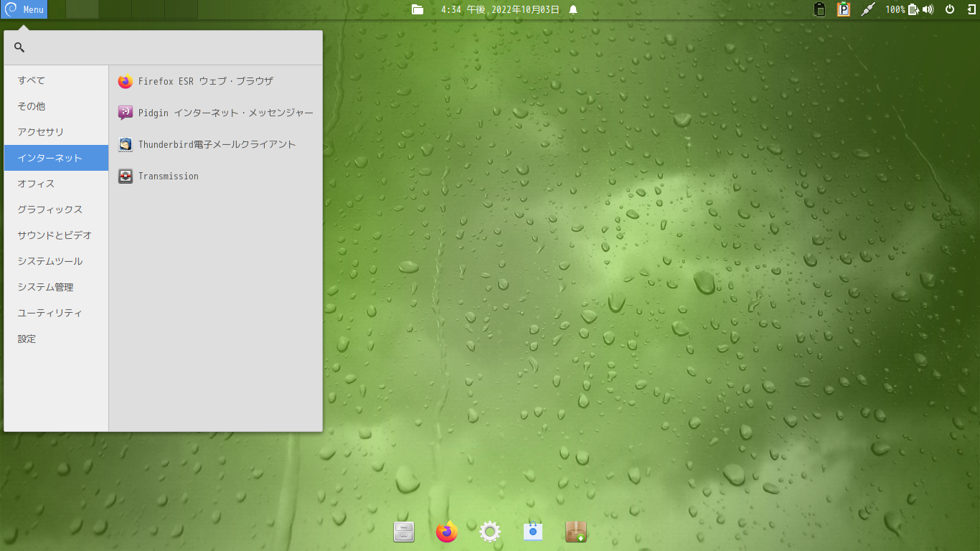Select アクセサリ category
The image size is (980, 551).
(56, 132)
